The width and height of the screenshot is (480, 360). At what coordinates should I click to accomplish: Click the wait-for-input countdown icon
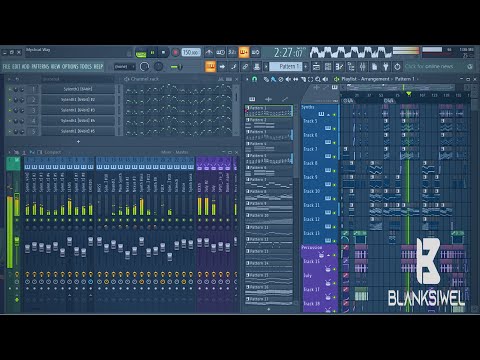click(x=221, y=52)
